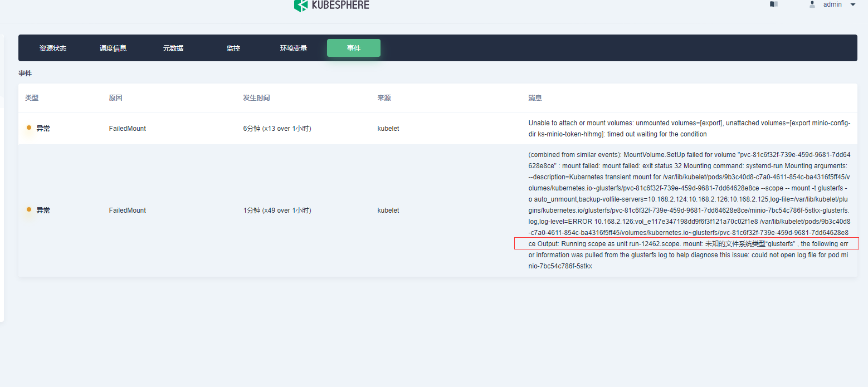This screenshot has width=868, height=387.
Task: Click the KubeSphere logo
Action: [331, 6]
